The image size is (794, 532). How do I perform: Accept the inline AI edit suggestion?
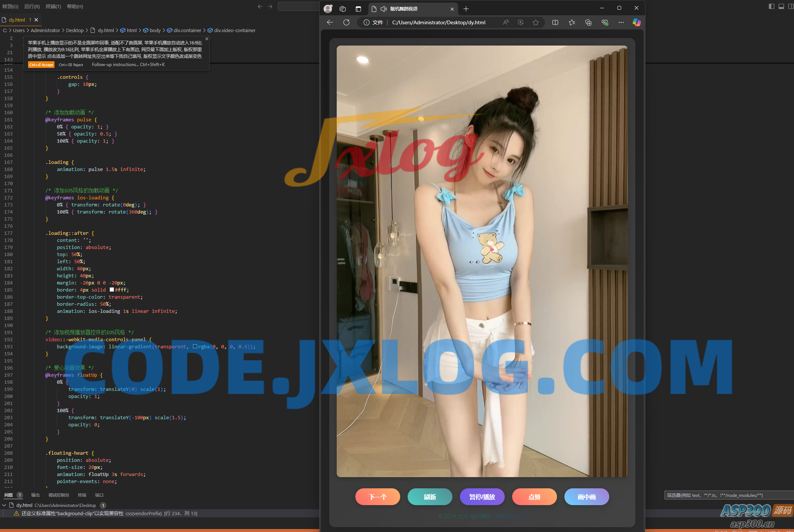[x=41, y=65]
